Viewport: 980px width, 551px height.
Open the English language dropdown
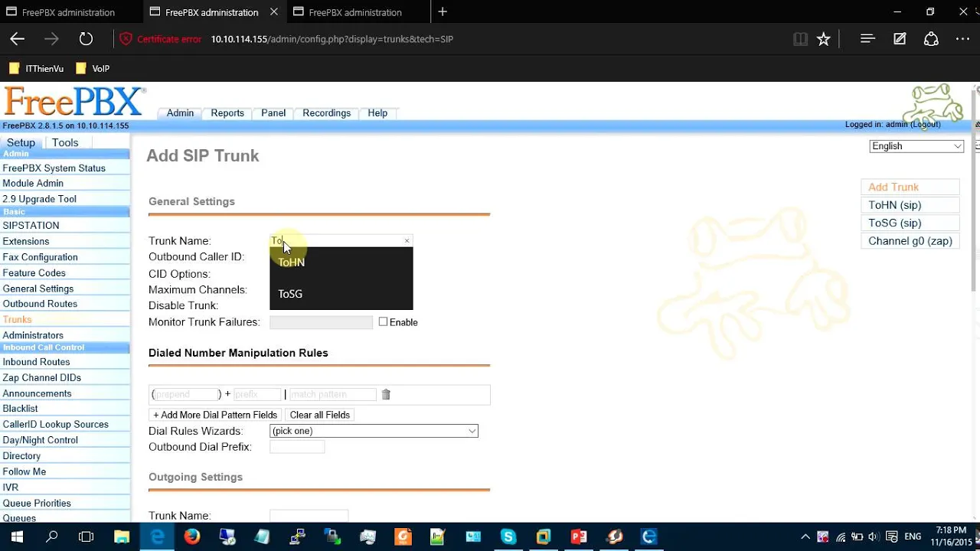[916, 146]
